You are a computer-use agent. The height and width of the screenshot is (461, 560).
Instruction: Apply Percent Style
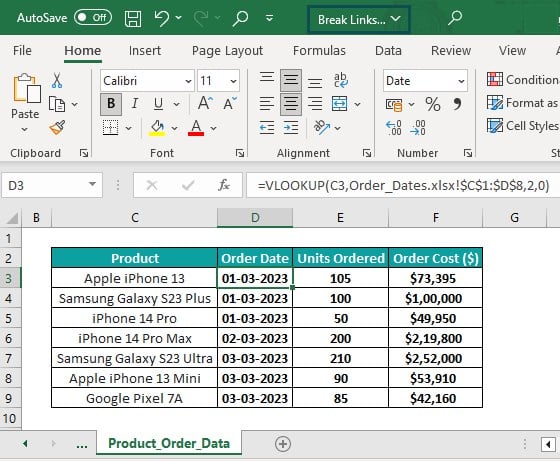click(432, 104)
